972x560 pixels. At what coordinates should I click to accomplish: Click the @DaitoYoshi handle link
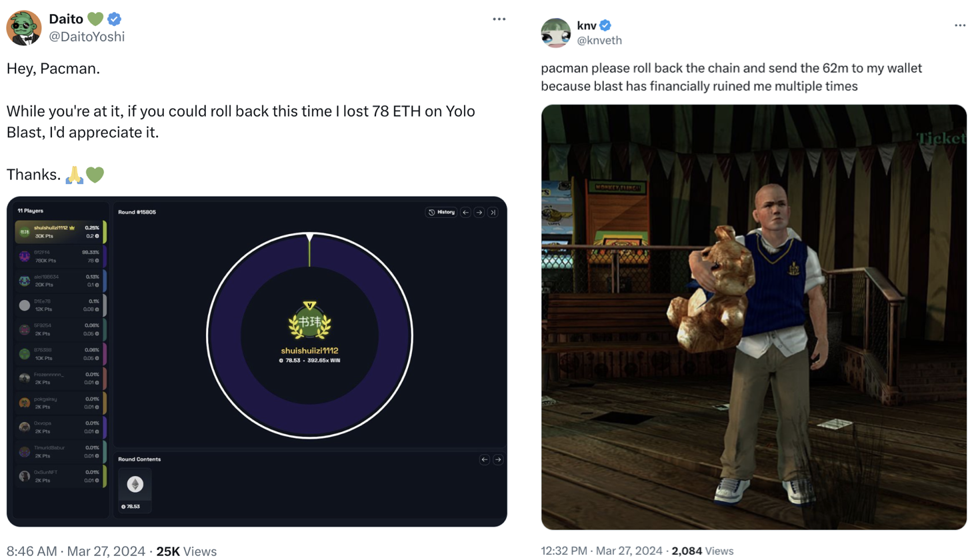point(87,37)
